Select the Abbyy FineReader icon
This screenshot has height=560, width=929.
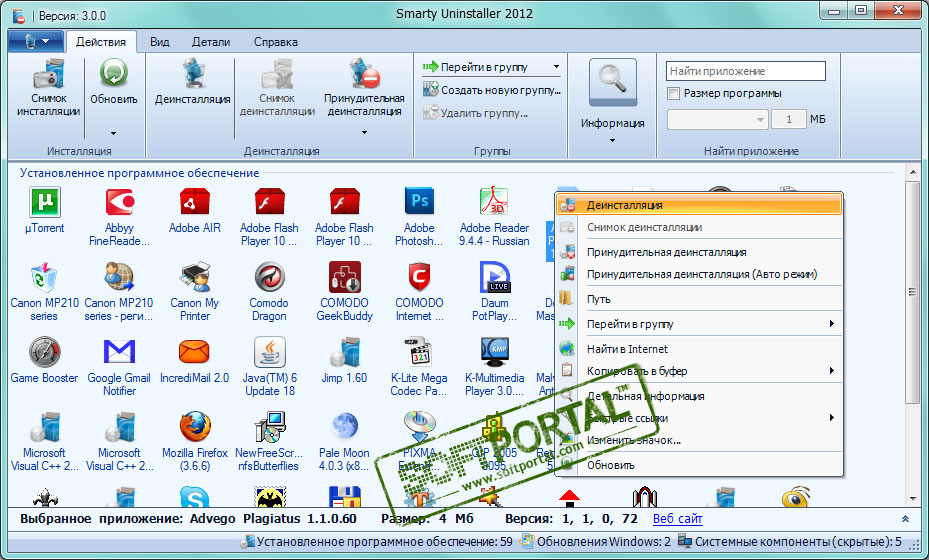[119, 201]
